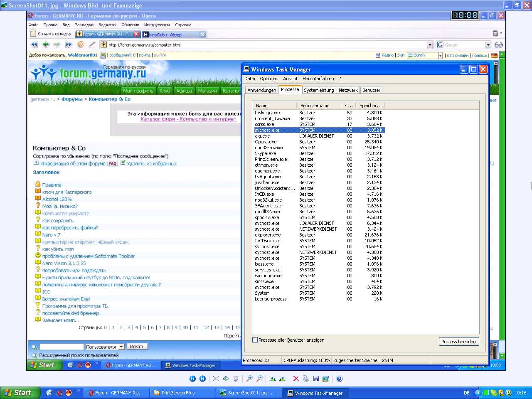
Task: Toggle 'Prozesse aller Benutzer anzeigen' checkbox
Action: point(255,340)
